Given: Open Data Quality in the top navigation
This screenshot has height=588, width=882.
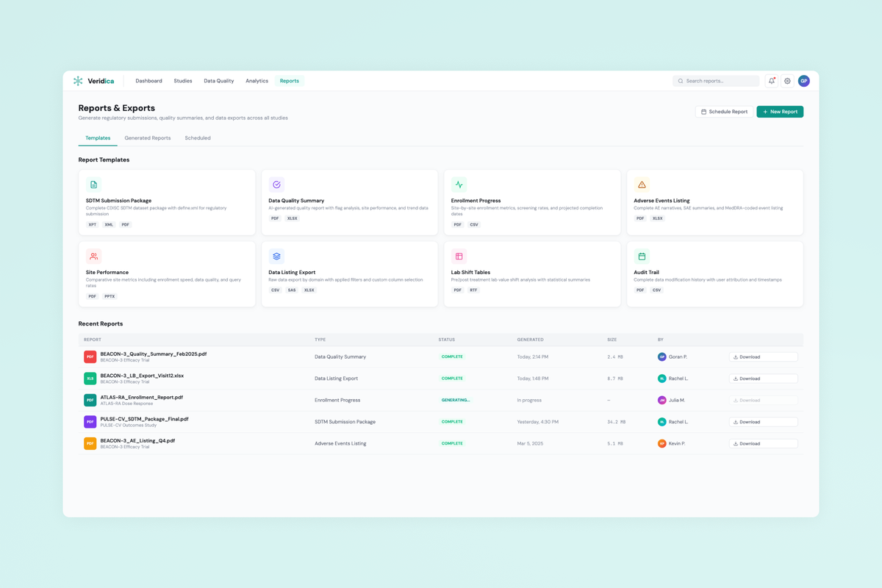Looking at the screenshot, I should coord(218,81).
